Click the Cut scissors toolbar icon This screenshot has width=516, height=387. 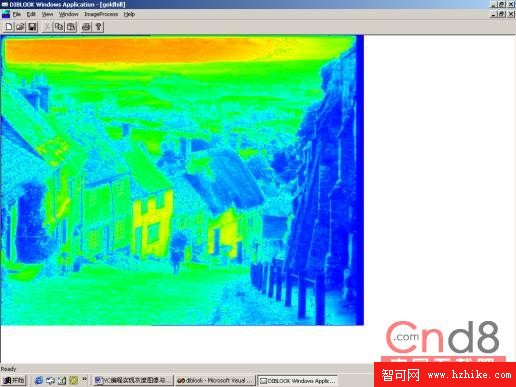point(47,27)
